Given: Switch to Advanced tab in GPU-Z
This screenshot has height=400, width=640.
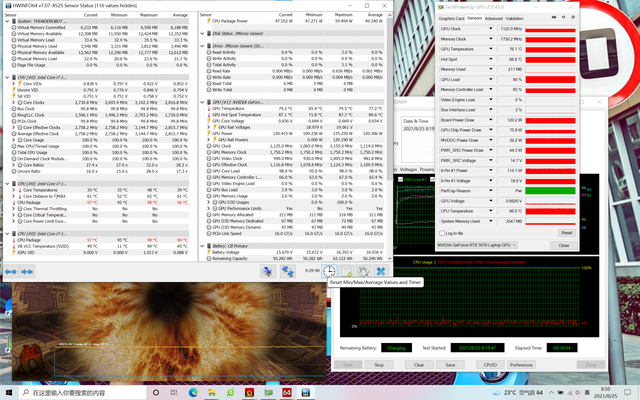Looking at the screenshot, I should coord(493,18).
